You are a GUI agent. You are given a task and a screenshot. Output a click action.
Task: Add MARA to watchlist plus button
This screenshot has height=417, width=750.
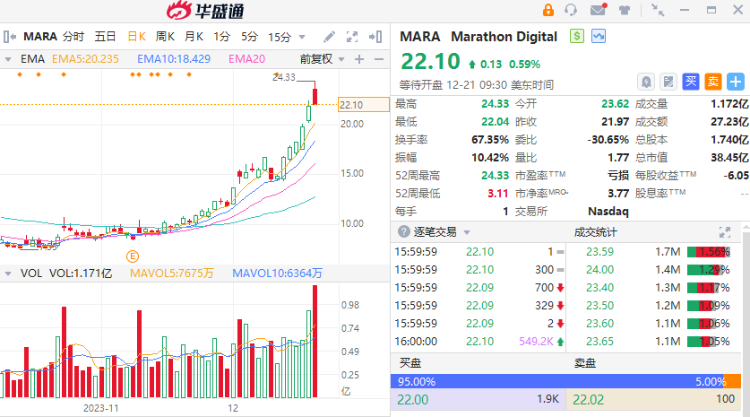[x=735, y=82]
